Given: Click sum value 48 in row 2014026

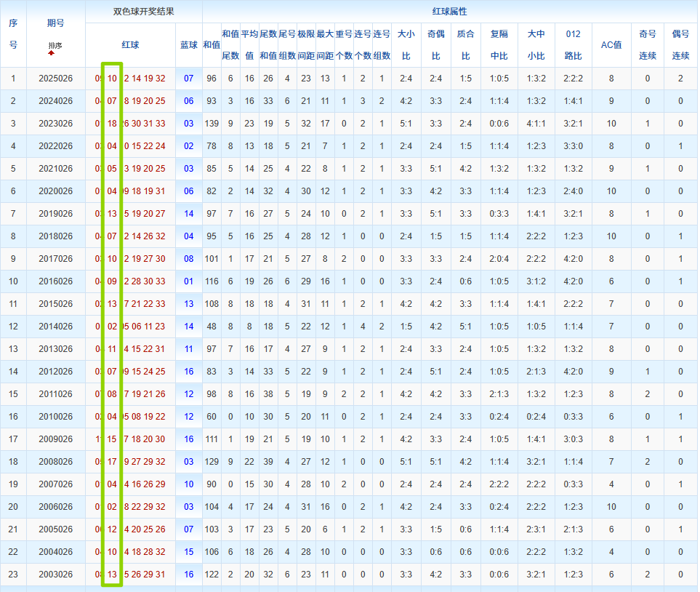Looking at the screenshot, I should (212, 327).
